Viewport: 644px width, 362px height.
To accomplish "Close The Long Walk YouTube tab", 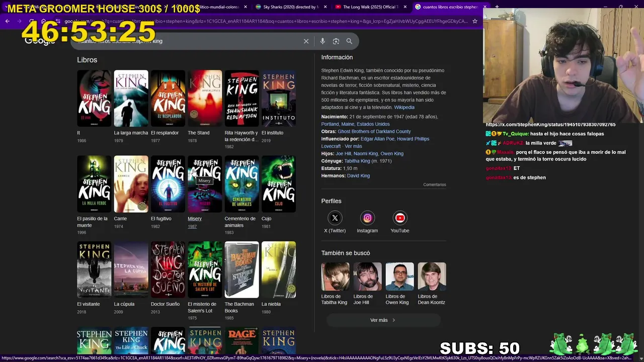I will [405, 7].
